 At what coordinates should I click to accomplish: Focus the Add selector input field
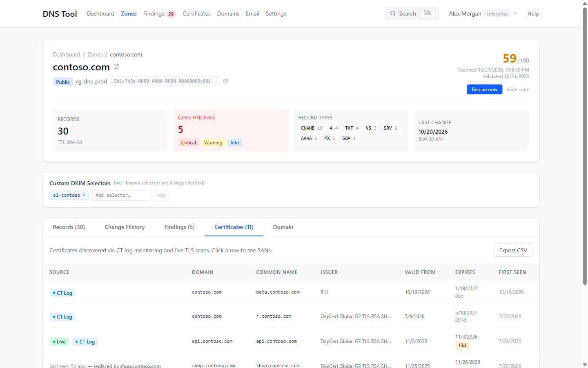point(122,195)
